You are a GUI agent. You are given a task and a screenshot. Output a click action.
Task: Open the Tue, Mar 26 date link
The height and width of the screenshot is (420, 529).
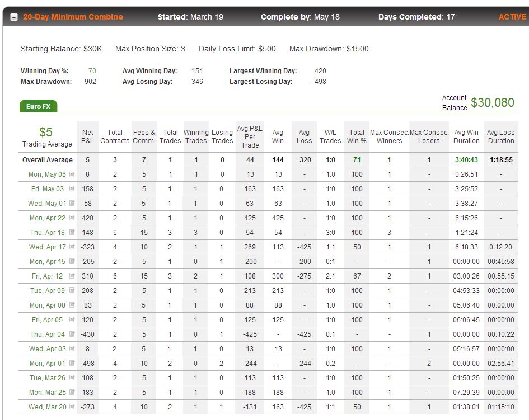[48, 378]
